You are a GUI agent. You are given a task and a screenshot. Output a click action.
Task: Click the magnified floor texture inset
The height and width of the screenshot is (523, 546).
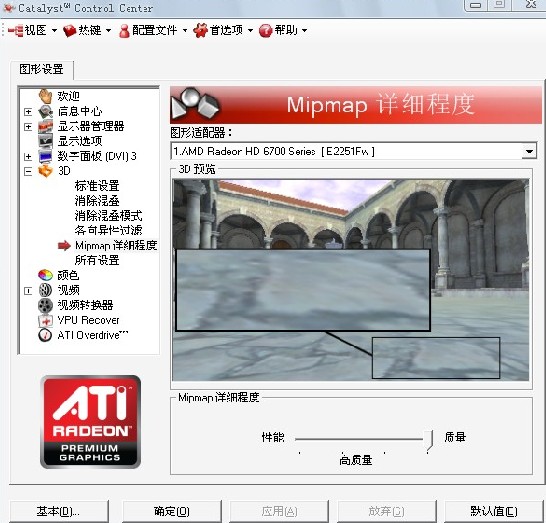click(303, 290)
